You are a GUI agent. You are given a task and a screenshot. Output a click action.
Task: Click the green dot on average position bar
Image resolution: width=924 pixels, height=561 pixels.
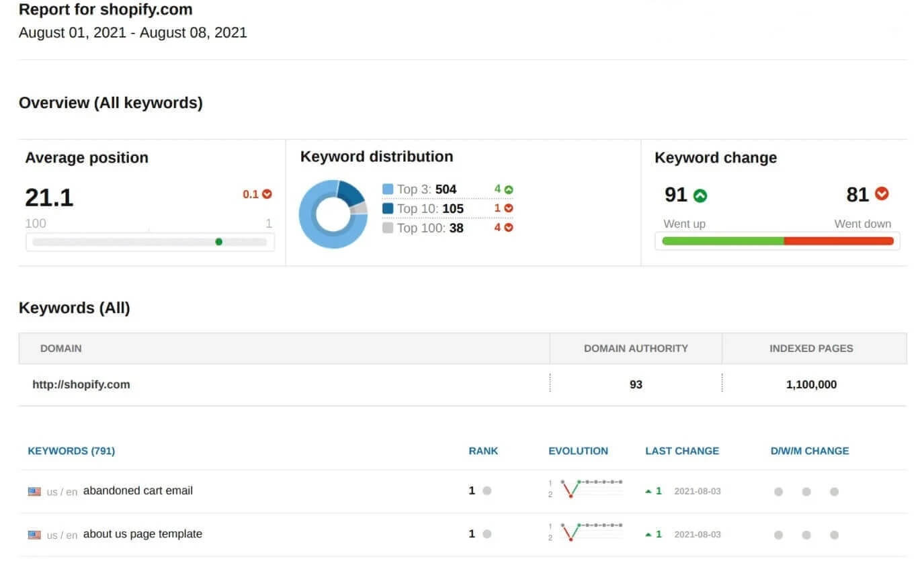[218, 242]
